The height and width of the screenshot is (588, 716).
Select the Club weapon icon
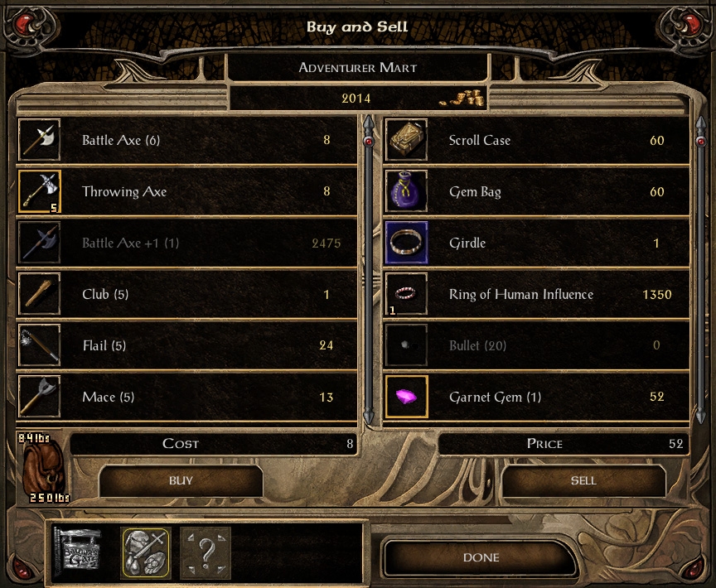click(x=39, y=294)
